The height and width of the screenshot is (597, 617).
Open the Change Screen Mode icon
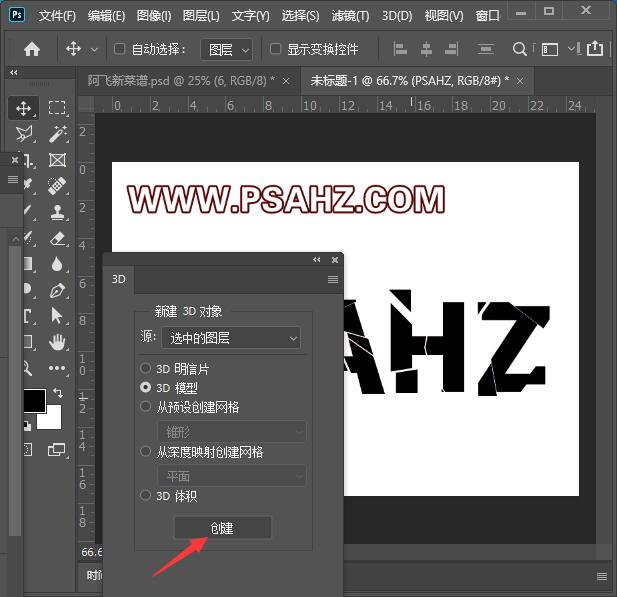tap(56, 449)
